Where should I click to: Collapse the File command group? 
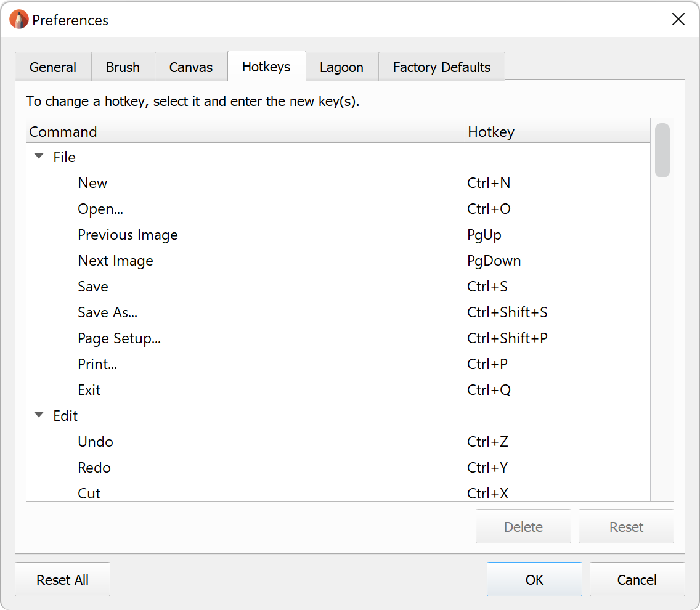(x=39, y=157)
